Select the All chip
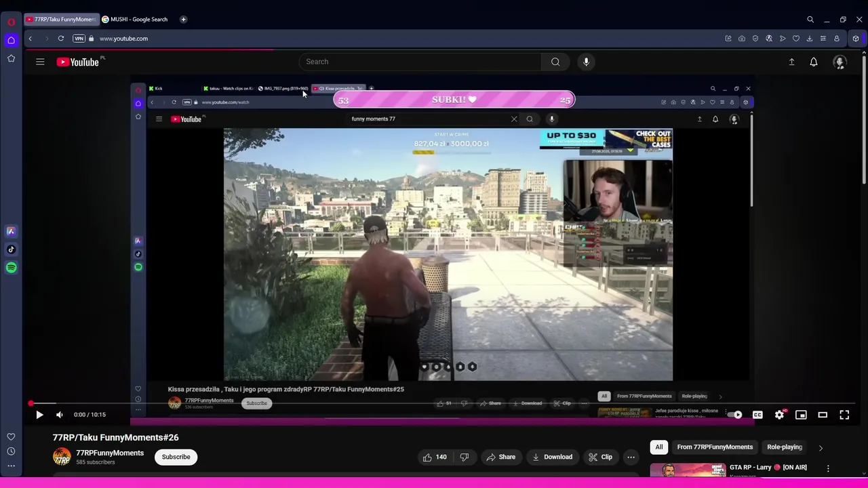This screenshot has width=868, height=488. tap(658, 447)
